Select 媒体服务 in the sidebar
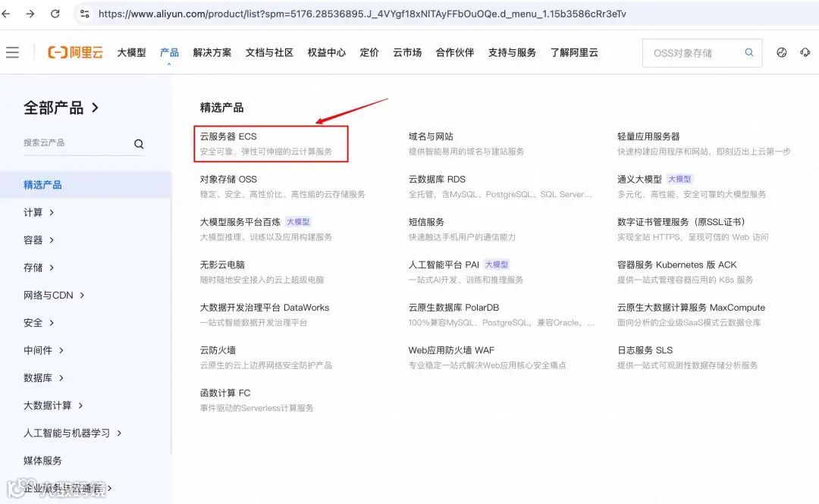 point(42,461)
